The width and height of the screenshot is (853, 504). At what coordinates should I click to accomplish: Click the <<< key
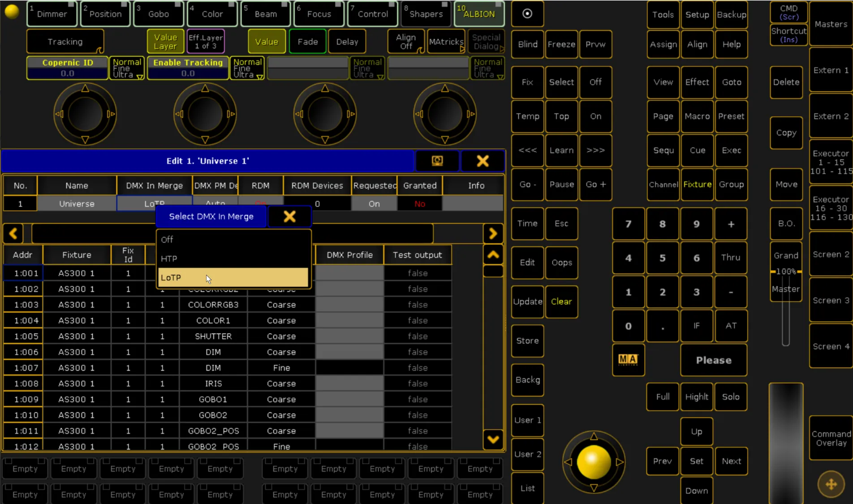[527, 150]
